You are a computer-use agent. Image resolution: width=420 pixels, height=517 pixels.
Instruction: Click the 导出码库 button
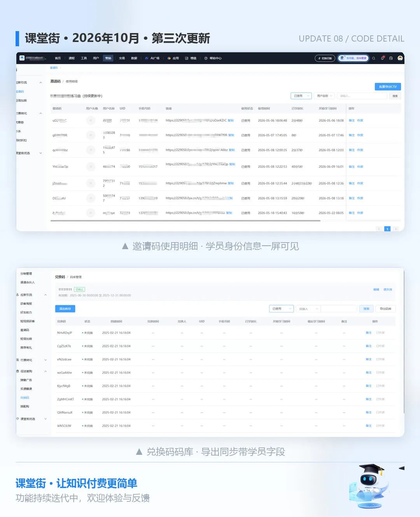[x=386, y=309]
